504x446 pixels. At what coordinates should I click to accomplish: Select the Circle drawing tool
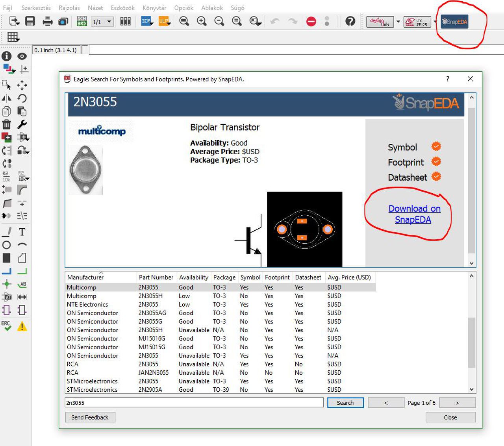pyautogui.click(x=7, y=245)
